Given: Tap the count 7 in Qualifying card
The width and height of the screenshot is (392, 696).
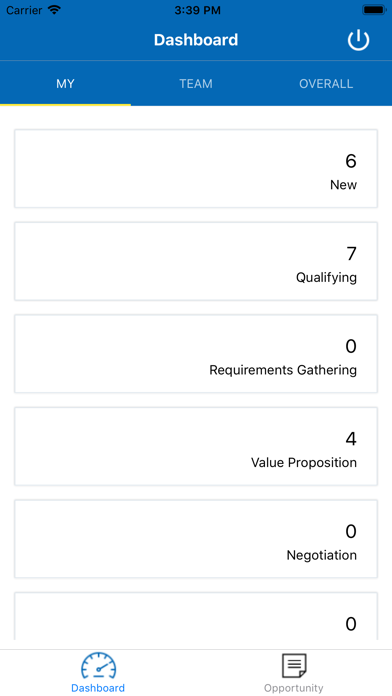Looking at the screenshot, I should (x=351, y=254).
